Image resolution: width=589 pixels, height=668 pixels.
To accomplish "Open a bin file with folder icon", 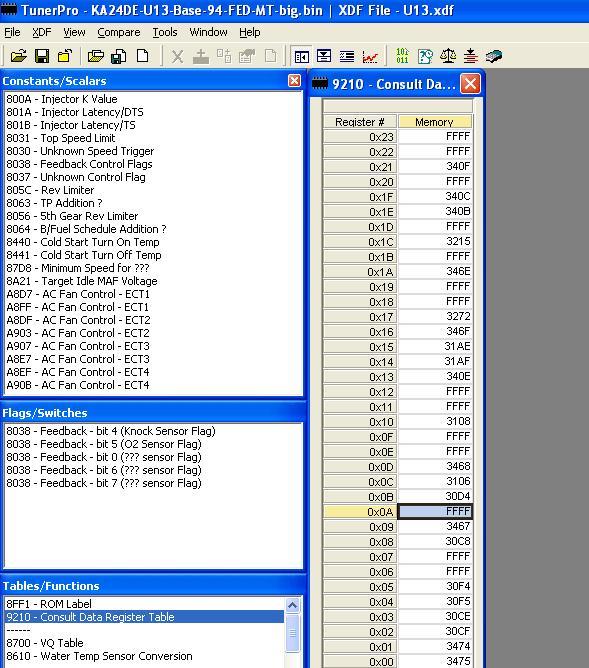I will click(19, 56).
